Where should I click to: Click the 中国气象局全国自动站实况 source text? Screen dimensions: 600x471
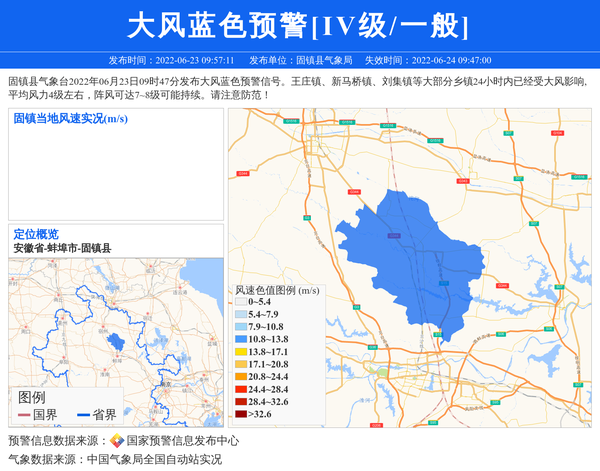[154, 460]
